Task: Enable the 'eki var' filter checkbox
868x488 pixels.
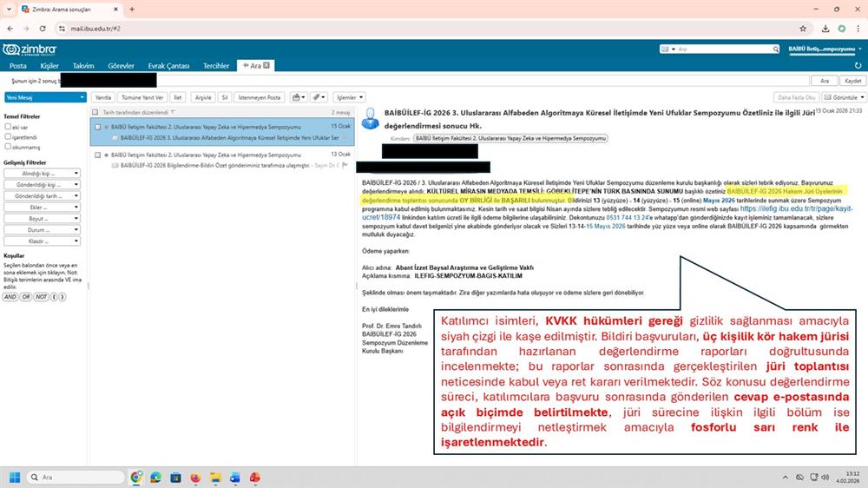Action: click(x=8, y=126)
